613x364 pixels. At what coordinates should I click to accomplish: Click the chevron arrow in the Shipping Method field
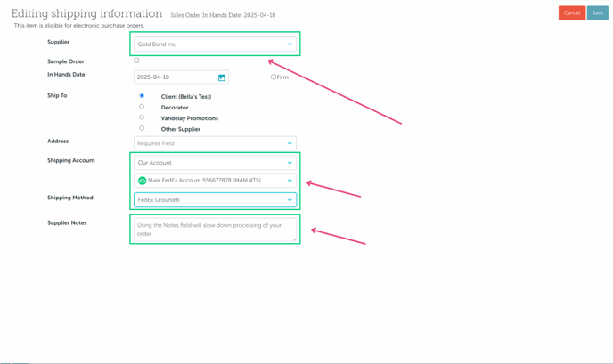pos(290,200)
